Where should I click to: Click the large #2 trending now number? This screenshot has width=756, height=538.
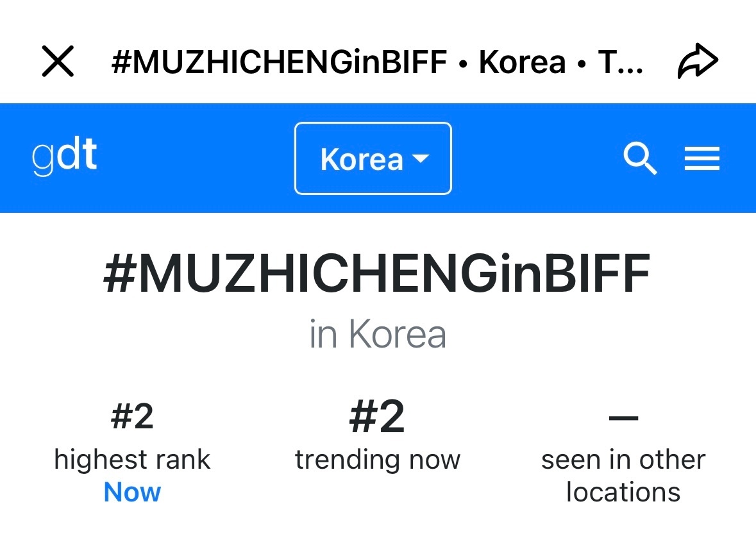(x=377, y=416)
